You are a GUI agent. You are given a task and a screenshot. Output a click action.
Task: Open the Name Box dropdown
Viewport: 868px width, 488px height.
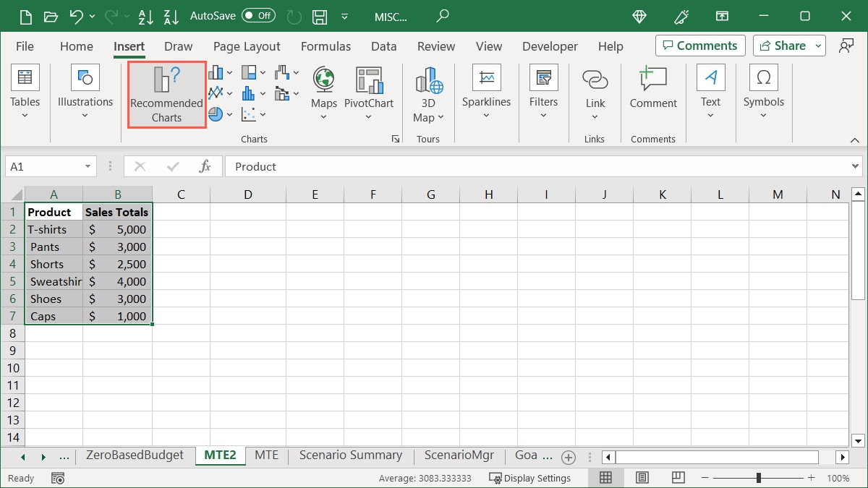(x=87, y=166)
